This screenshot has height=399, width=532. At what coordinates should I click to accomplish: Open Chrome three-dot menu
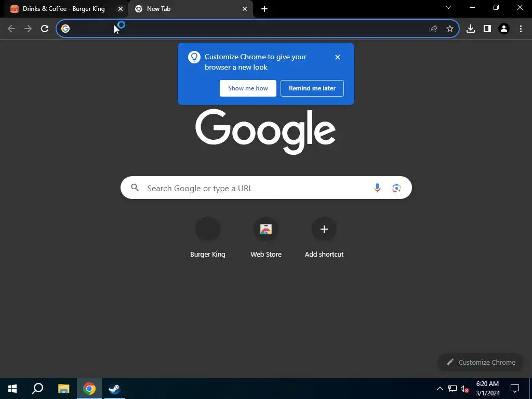point(521,29)
